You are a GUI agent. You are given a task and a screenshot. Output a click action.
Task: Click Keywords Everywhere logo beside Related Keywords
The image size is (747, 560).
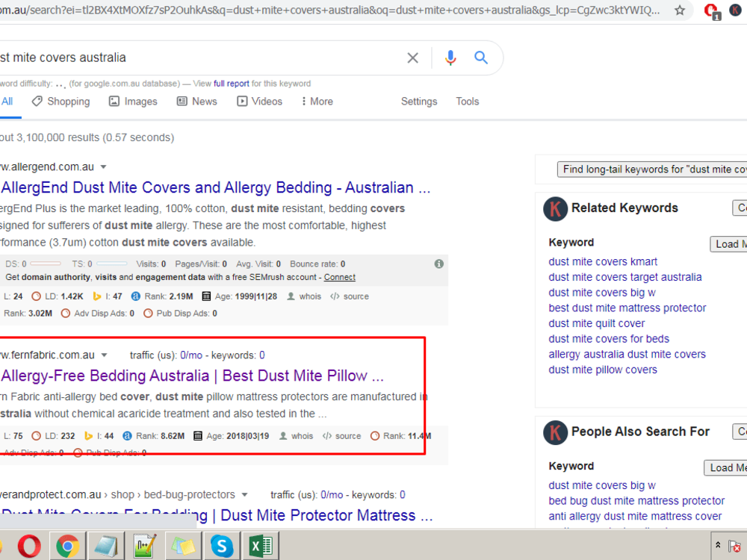[556, 208]
